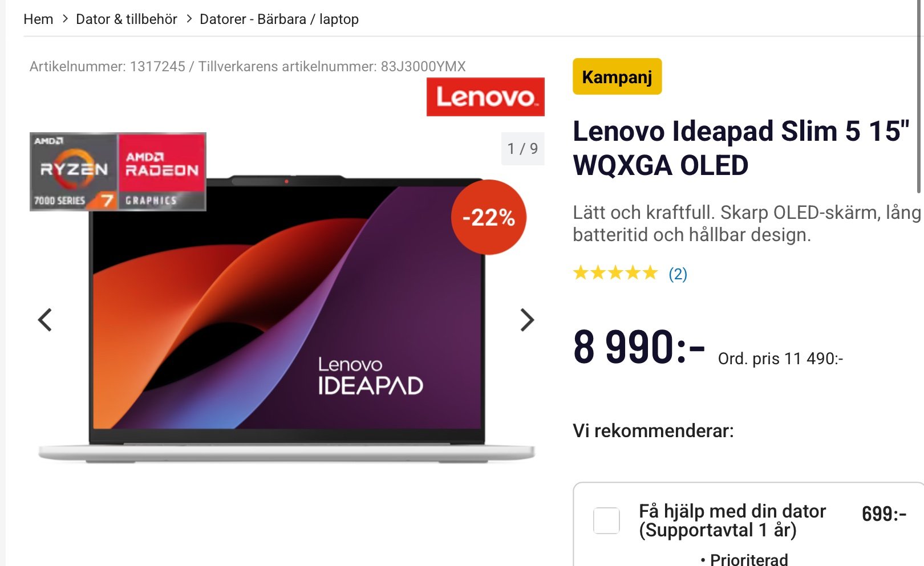Click the main laptop product image
Image resolution: width=924 pixels, height=566 pixels.
tap(287, 319)
